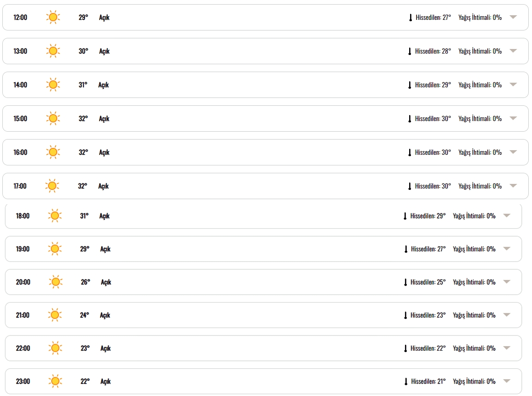Select the sun icon for 16:00

53,152
